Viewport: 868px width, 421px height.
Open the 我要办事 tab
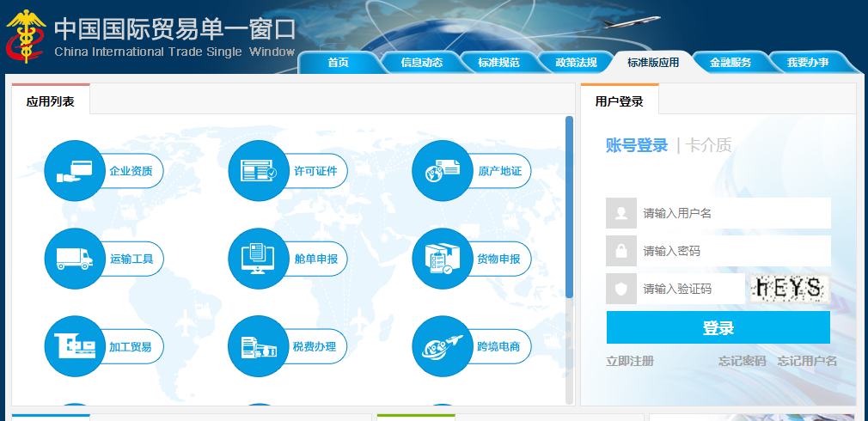[x=808, y=63]
